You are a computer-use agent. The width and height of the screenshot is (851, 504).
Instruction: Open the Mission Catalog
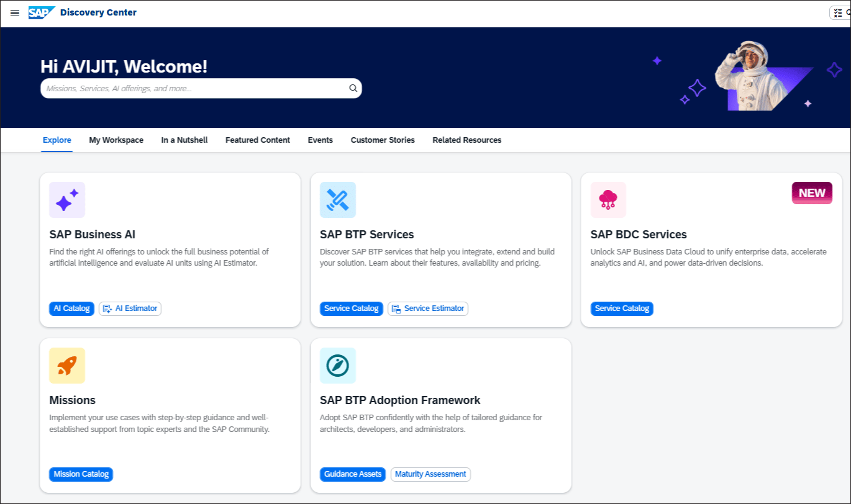click(81, 474)
